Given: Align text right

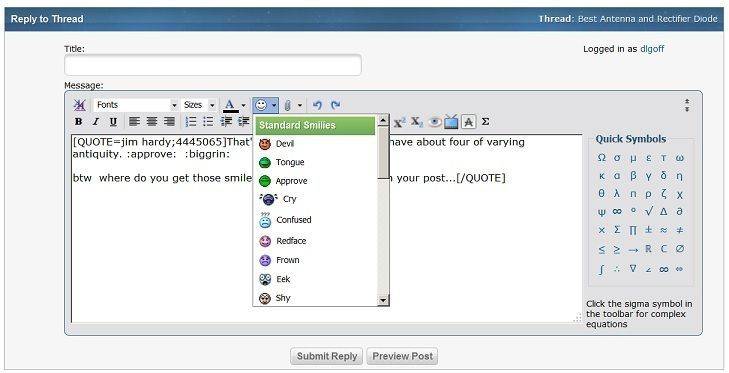Looking at the screenshot, I should [x=170, y=122].
